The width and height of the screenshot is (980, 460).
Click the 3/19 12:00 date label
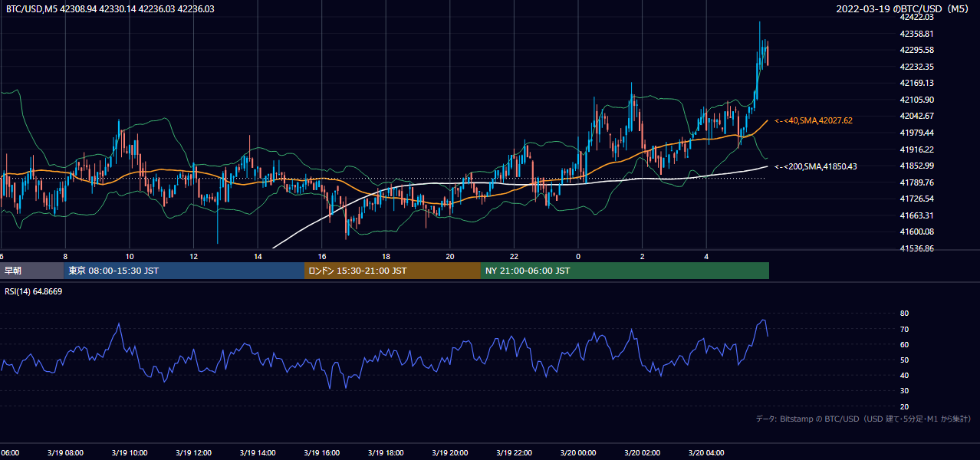pyautogui.click(x=193, y=453)
